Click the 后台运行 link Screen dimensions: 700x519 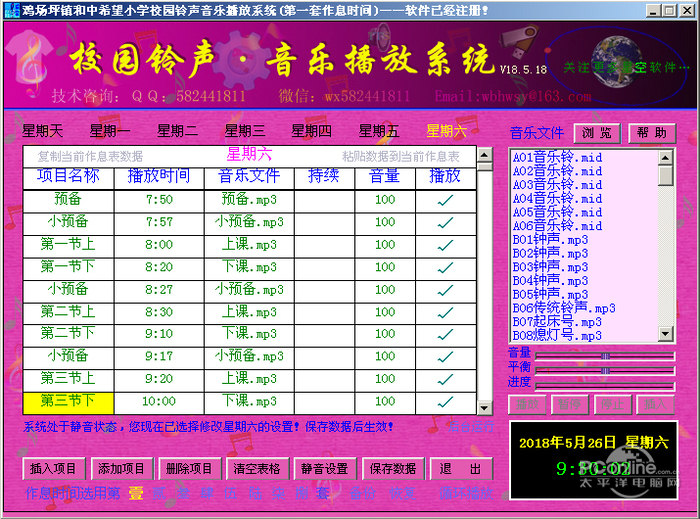471,427
